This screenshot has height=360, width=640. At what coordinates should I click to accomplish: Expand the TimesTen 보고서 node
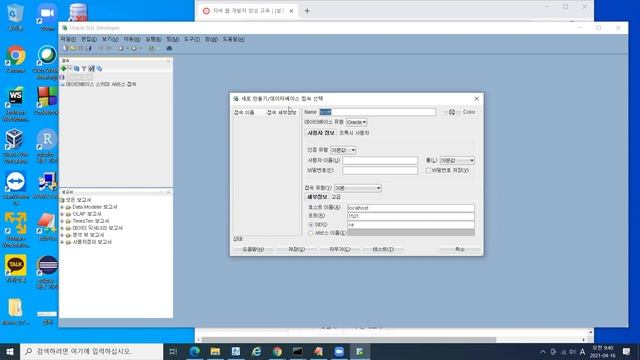(62, 221)
